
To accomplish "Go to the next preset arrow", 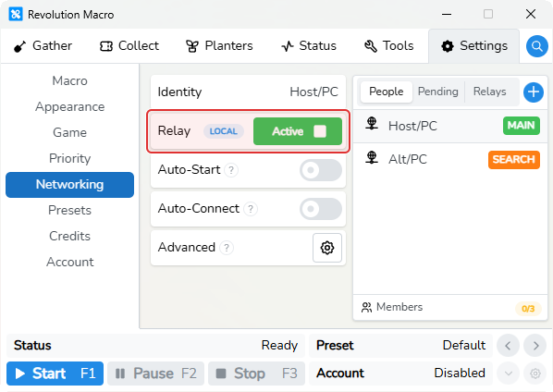I will (535, 346).
